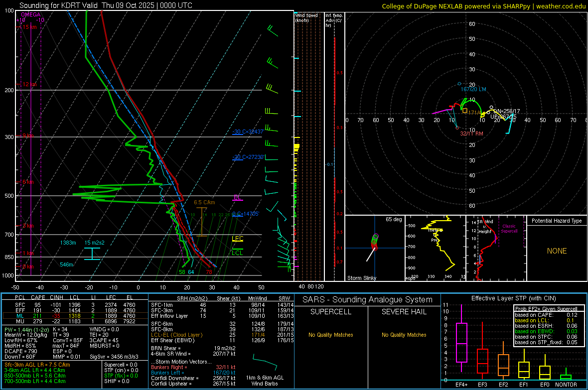Click the green LCL marker label
The image size is (588, 390).
[x=237, y=253]
